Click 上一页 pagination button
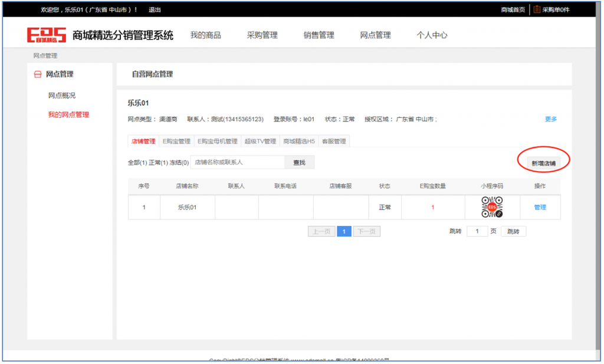The height and width of the screenshot is (364, 604). (321, 231)
